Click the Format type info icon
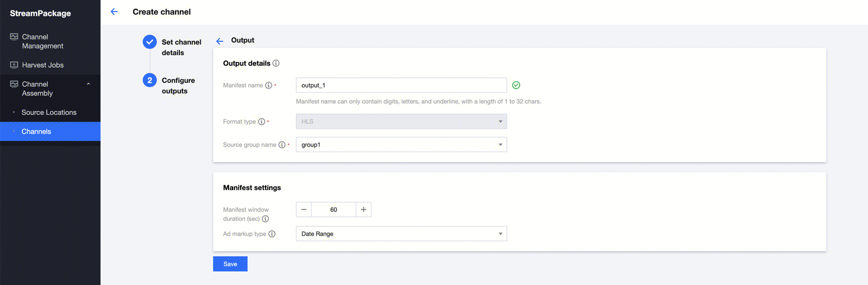The width and height of the screenshot is (868, 285). pyautogui.click(x=262, y=122)
